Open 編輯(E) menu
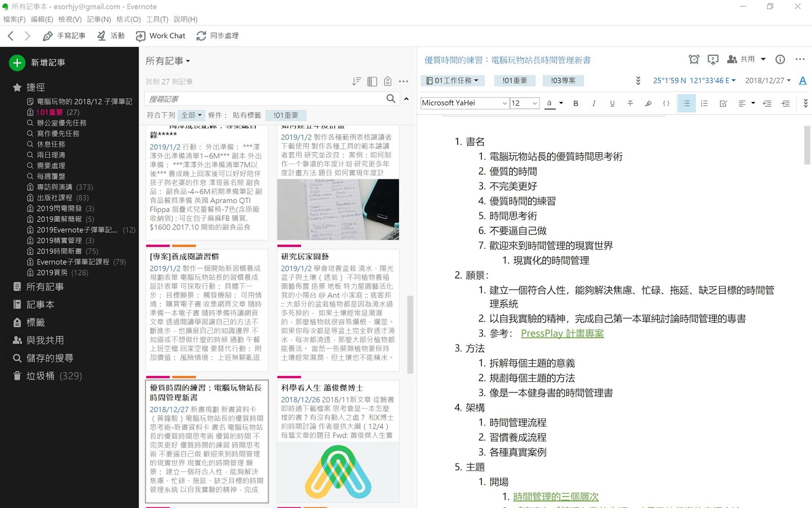 click(42, 19)
